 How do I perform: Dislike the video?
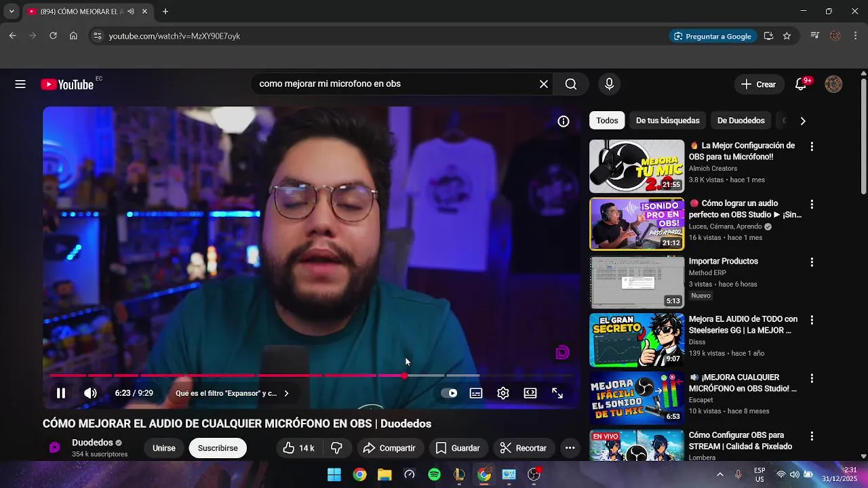(x=336, y=448)
